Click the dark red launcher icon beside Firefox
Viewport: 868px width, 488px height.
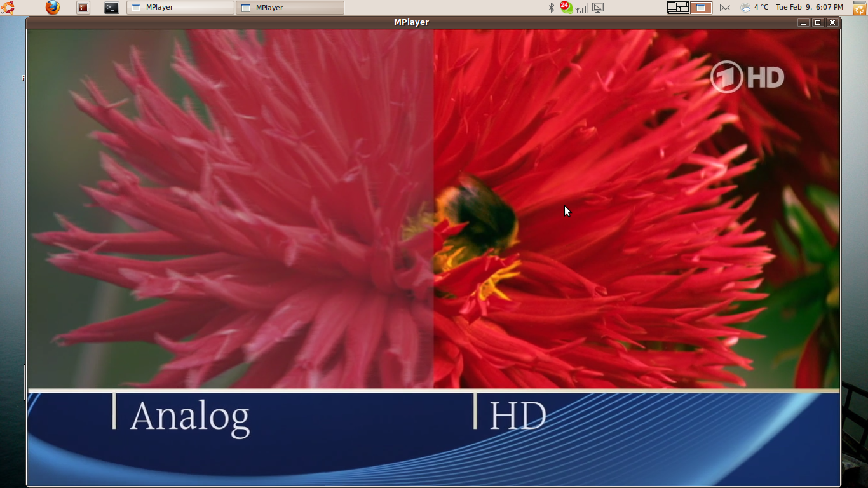(x=83, y=8)
